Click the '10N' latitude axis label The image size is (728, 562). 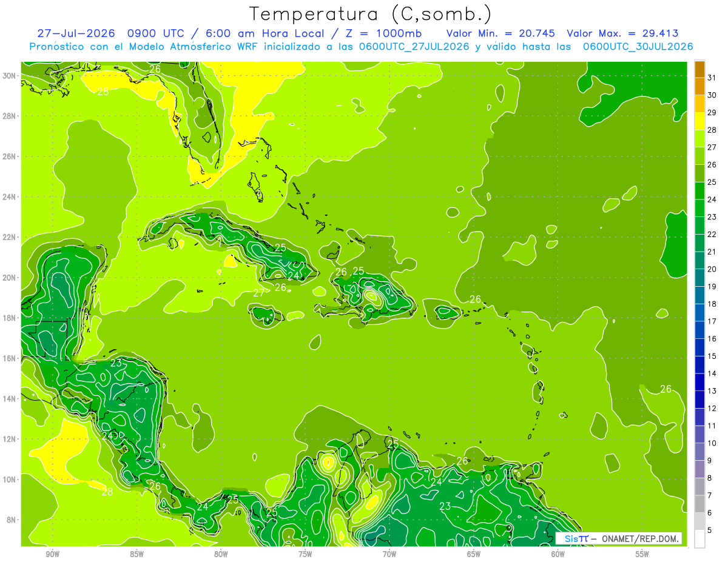pyautogui.click(x=8, y=479)
